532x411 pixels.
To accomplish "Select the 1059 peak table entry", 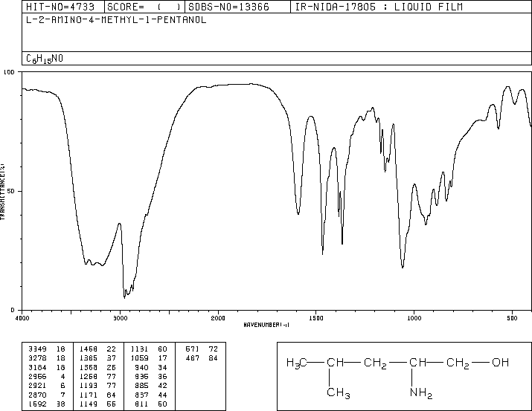I will [149, 358].
